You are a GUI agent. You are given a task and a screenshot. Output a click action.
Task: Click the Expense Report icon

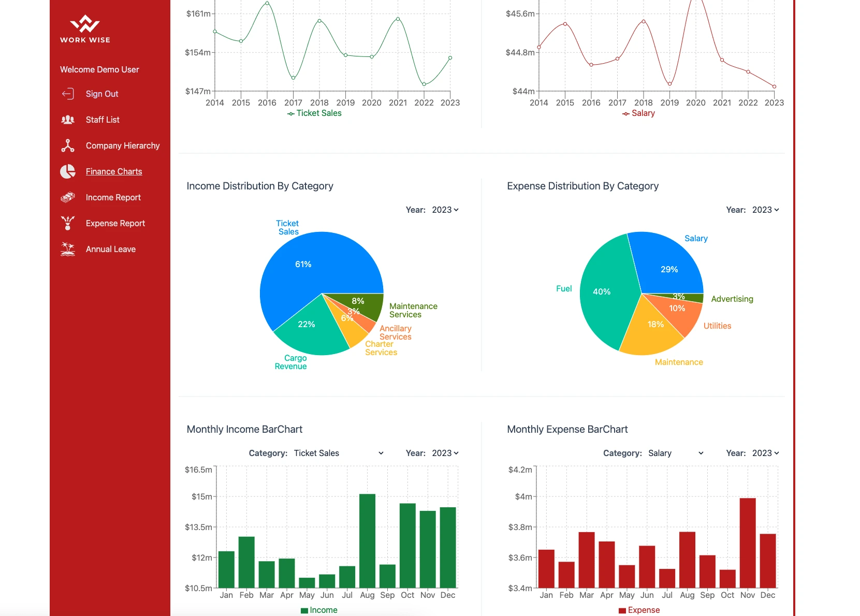coord(68,223)
